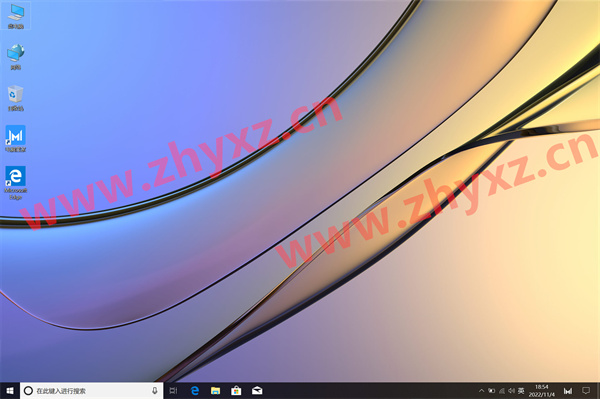Screen dimensions: 600x399
Task: Open the Mail app from taskbar
Action: [257, 391]
